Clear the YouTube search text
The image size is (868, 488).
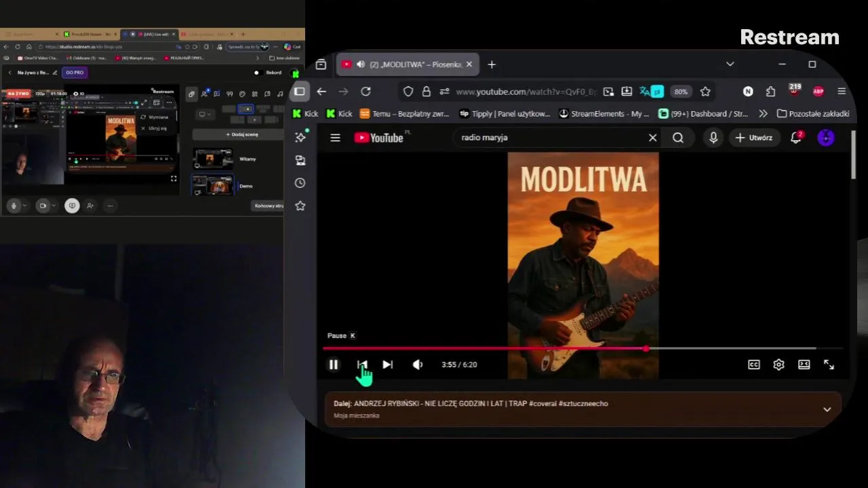652,138
